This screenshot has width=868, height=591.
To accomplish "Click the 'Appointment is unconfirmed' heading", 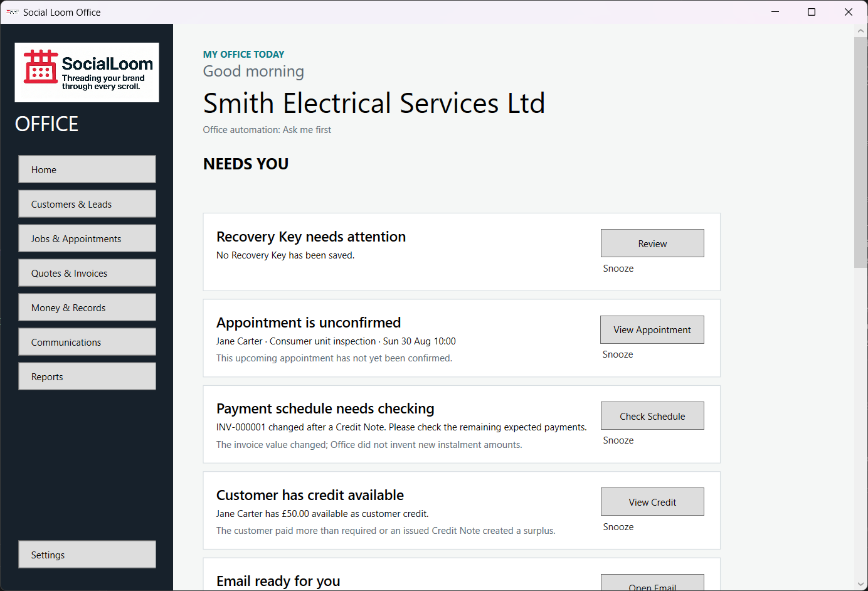I will pyautogui.click(x=309, y=322).
